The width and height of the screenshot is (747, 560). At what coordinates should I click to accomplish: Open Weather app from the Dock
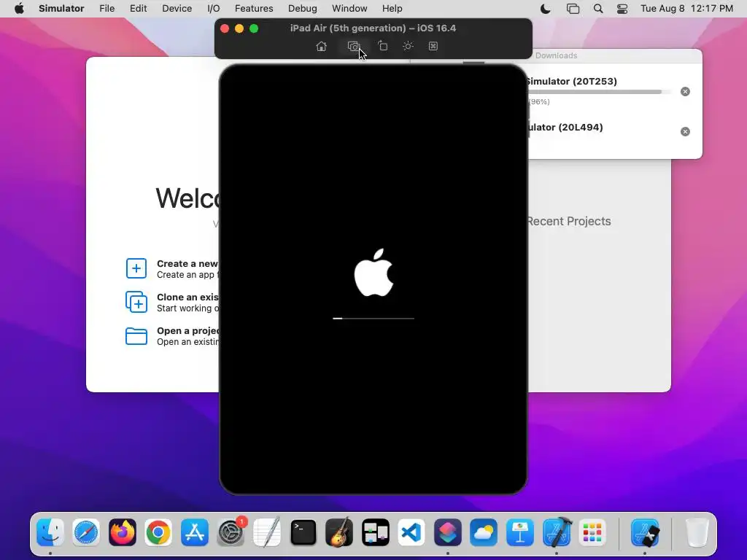484,532
